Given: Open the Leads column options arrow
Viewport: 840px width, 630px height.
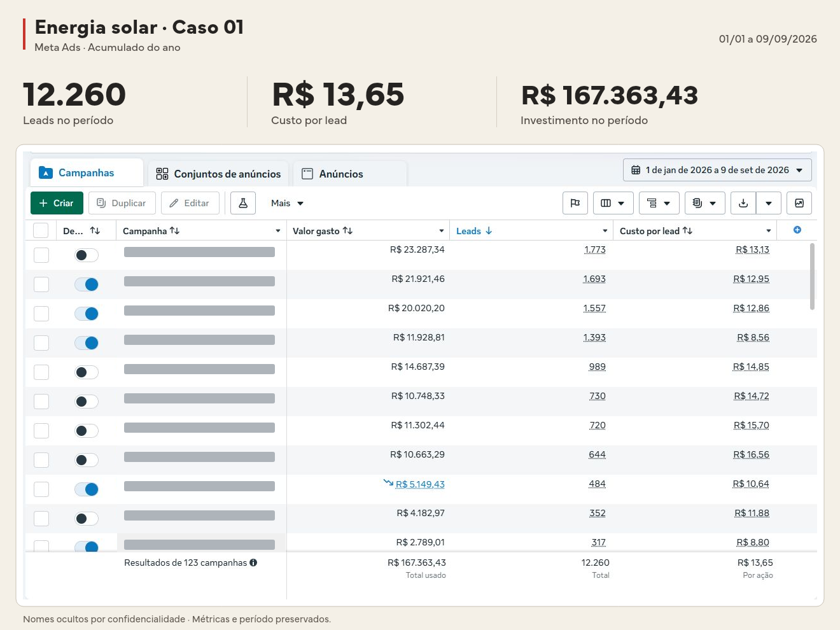Looking at the screenshot, I should (605, 230).
